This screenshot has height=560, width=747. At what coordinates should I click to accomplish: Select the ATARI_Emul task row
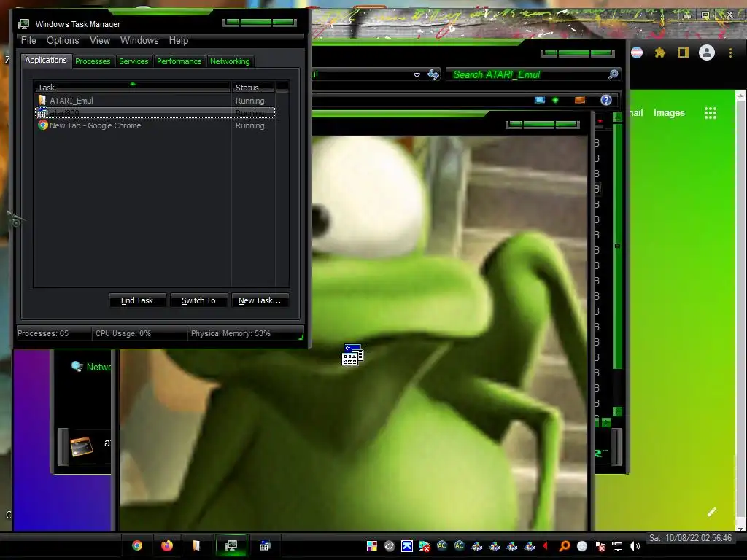coord(155,101)
